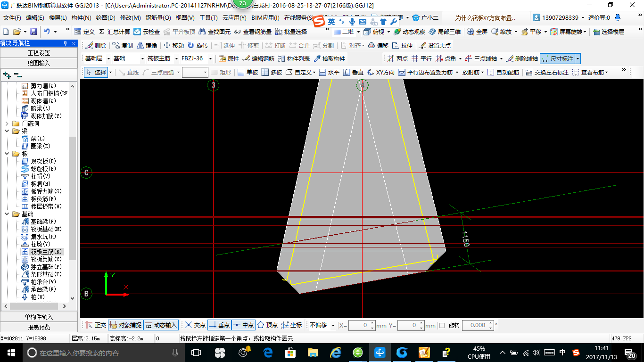Click 动态观察 orbit view tool

409,32
